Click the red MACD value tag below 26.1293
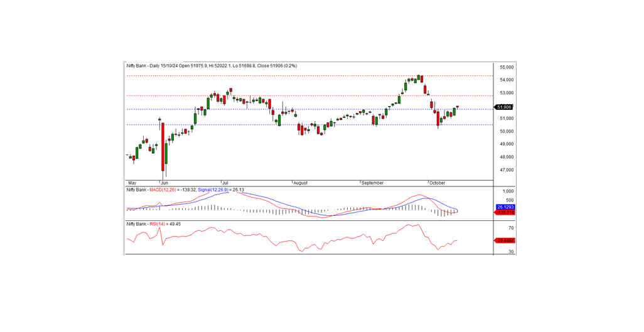This screenshot has width=644, height=332. coord(505,213)
